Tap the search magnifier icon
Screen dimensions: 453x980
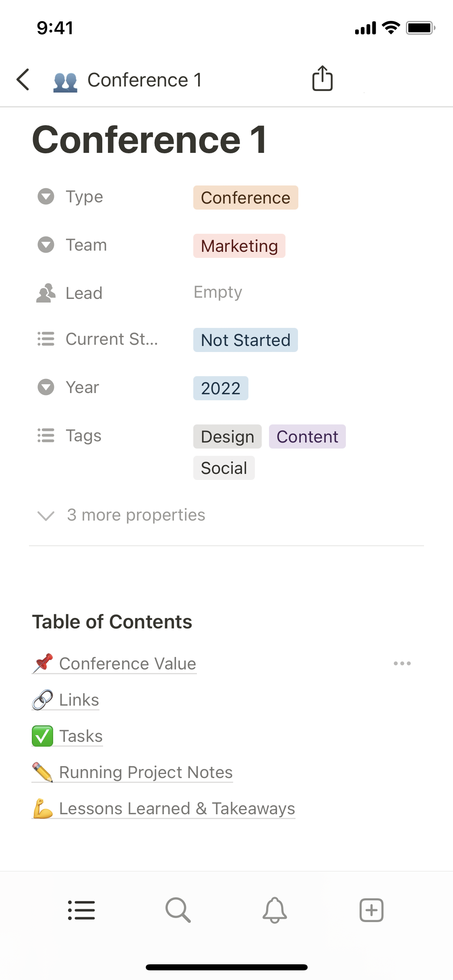tap(178, 910)
